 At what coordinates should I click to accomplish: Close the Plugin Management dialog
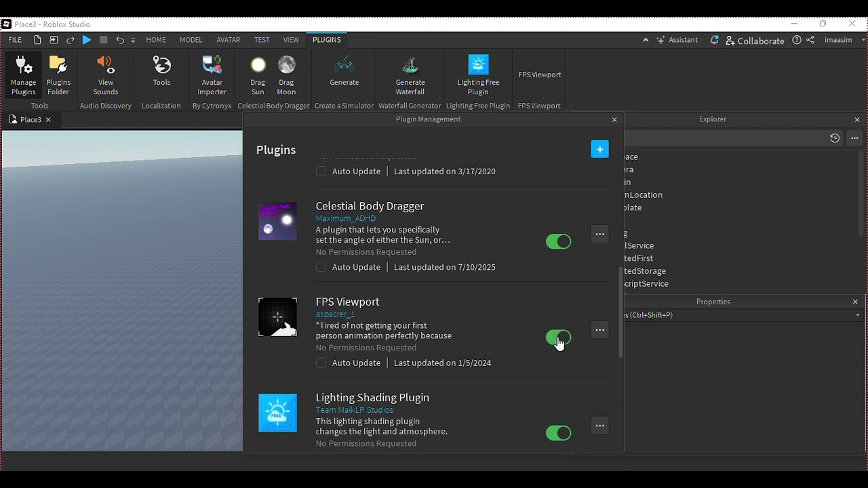click(x=614, y=119)
